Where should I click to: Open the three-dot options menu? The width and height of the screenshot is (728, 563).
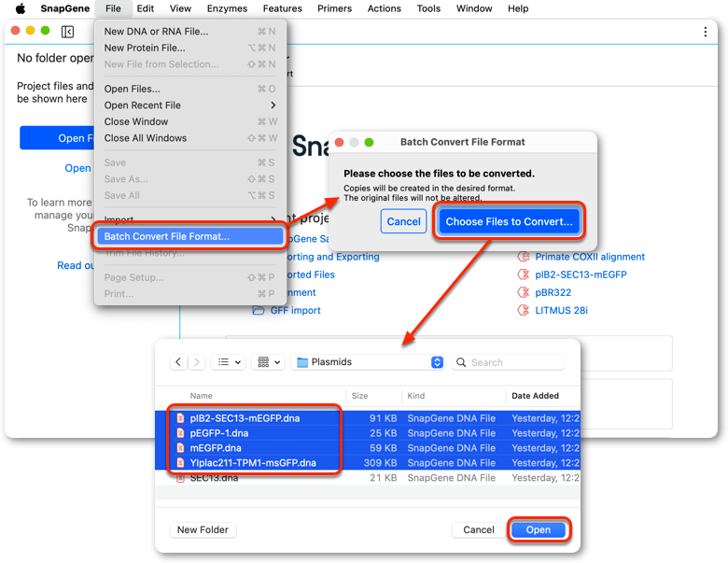pyautogui.click(x=706, y=32)
